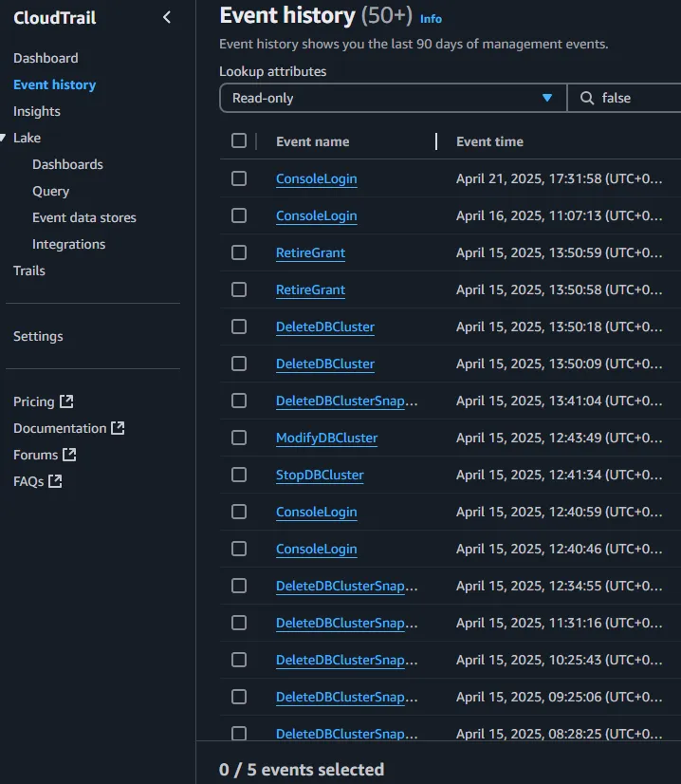Click the external link icon beside FAQs
681x784 pixels.
(55, 481)
